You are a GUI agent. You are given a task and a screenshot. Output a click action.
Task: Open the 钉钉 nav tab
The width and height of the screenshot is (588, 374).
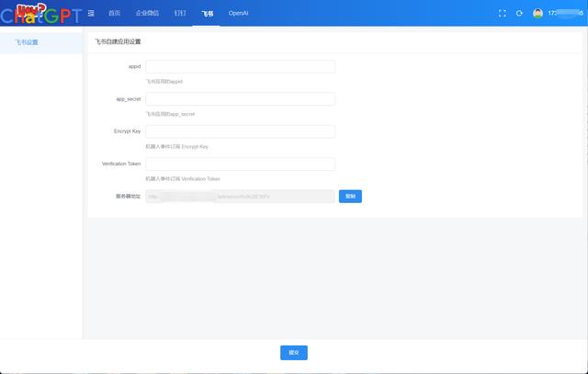tap(180, 13)
